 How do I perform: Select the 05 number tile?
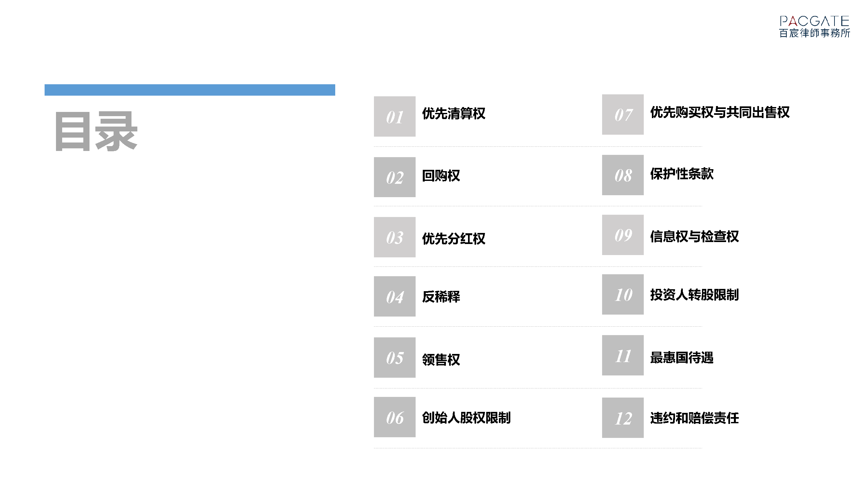coord(394,357)
